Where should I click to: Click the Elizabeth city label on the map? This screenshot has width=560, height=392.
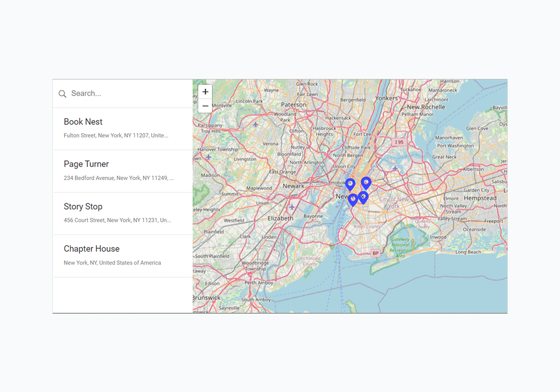coord(280,218)
